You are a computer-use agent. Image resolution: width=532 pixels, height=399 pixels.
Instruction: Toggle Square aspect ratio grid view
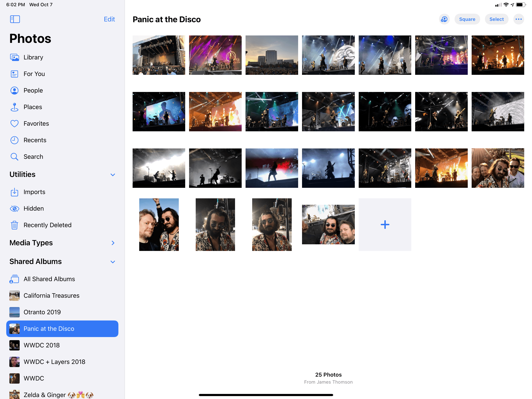pyautogui.click(x=467, y=19)
